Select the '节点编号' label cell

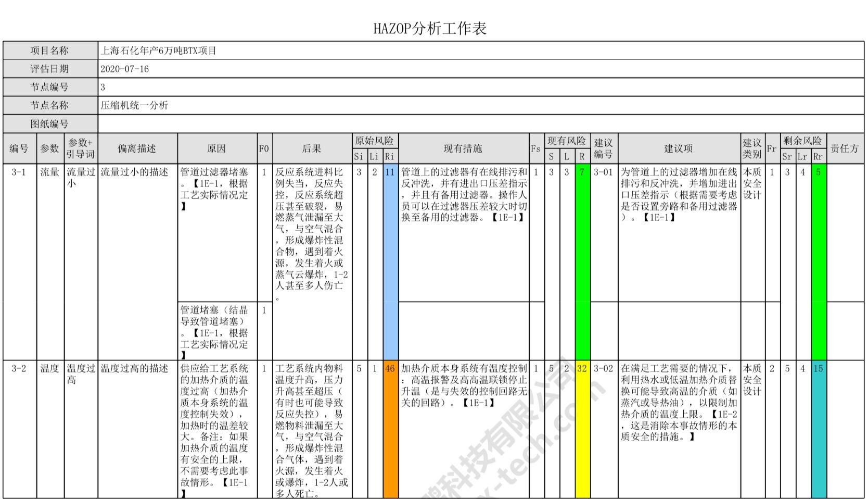pyautogui.click(x=50, y=87)
